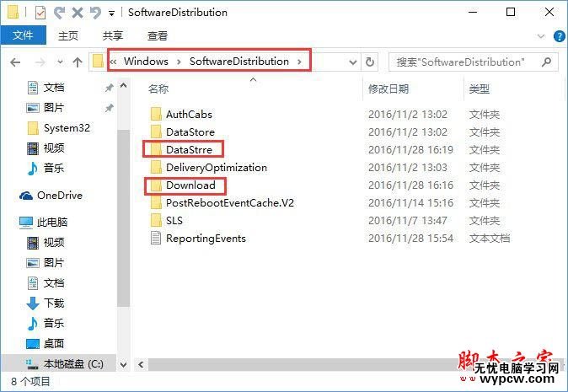Go forward with the forward arrow
Viewport: 568px width, 392px height.
pyautogui.click(x=40, y=62)
